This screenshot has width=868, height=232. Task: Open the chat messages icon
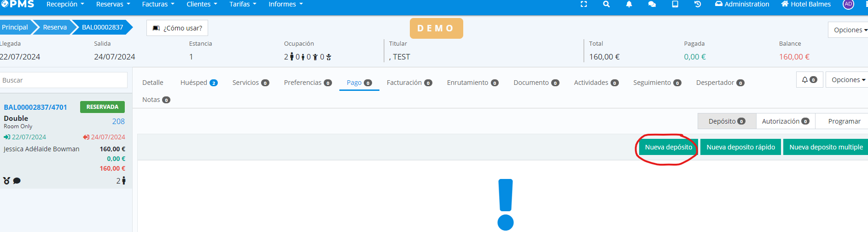tap(652, 4)
